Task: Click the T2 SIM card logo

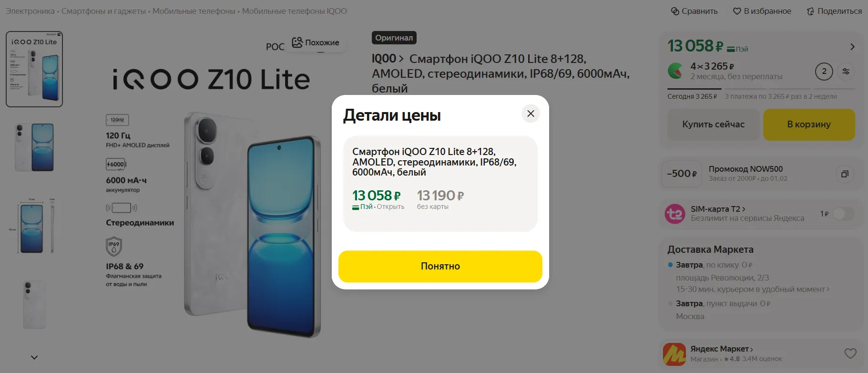Action: point(675,214)
